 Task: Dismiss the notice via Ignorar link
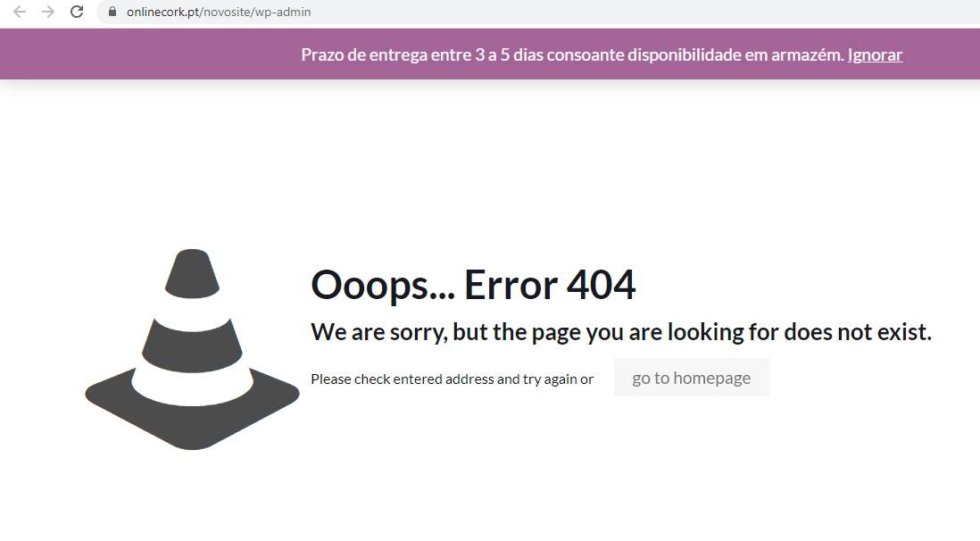pyautogui.click(x=875, y=55)
